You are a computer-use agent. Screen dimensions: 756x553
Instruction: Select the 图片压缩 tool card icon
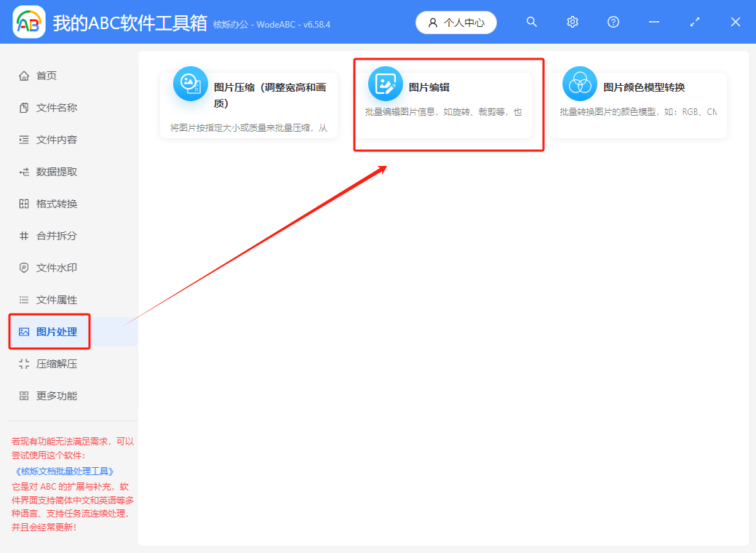191,83
